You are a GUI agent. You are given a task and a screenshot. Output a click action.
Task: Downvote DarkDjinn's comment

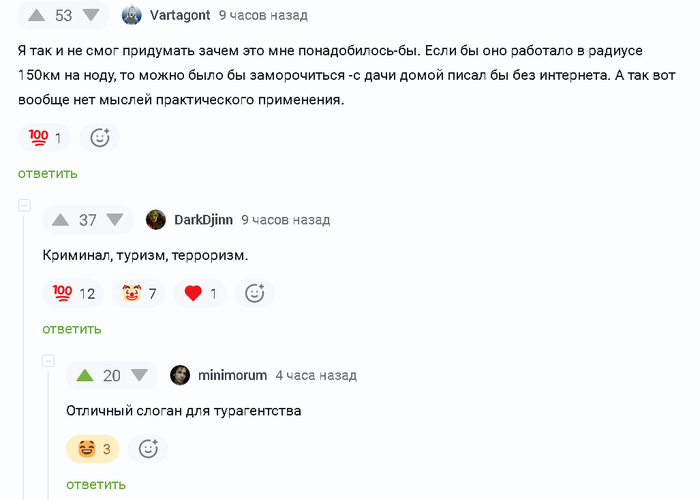click(115, 220)
